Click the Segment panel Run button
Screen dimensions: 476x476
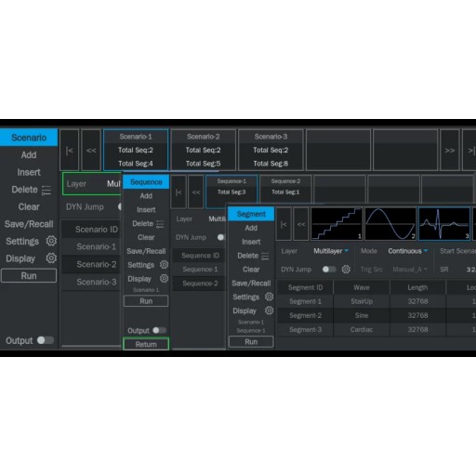[251, 342]
